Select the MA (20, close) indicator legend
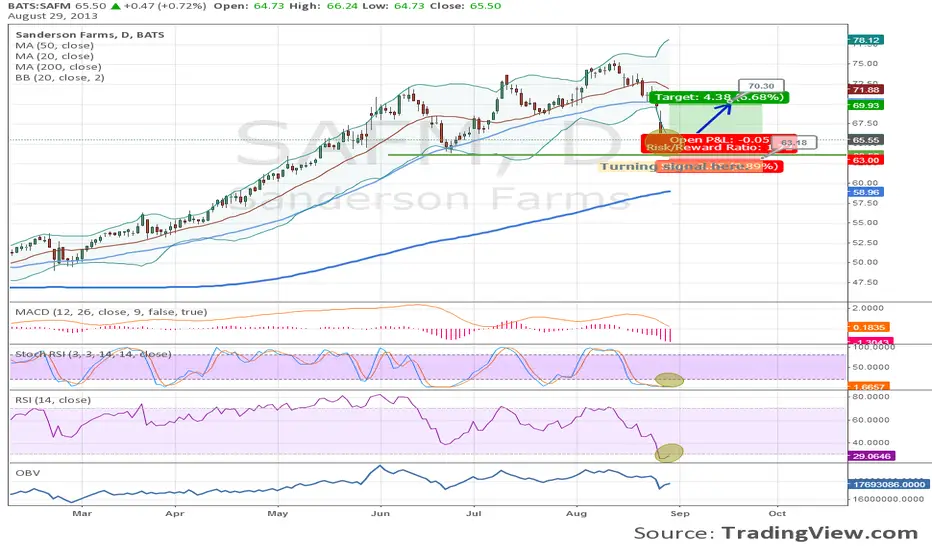Image resolution: width=932 pixels, height=550 pixels. (55, 56)
